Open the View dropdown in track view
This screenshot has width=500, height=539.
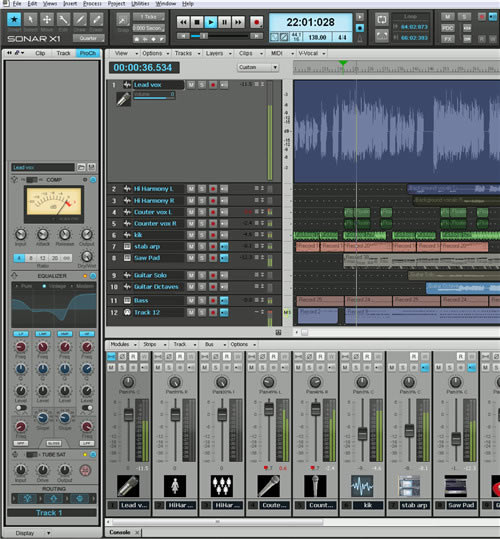[x=126, y=53]
